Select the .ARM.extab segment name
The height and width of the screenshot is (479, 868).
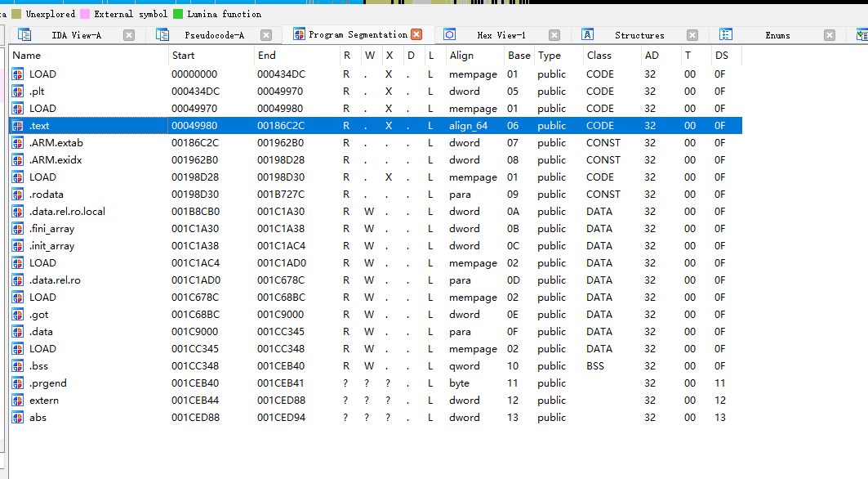(x=56, y=143)
